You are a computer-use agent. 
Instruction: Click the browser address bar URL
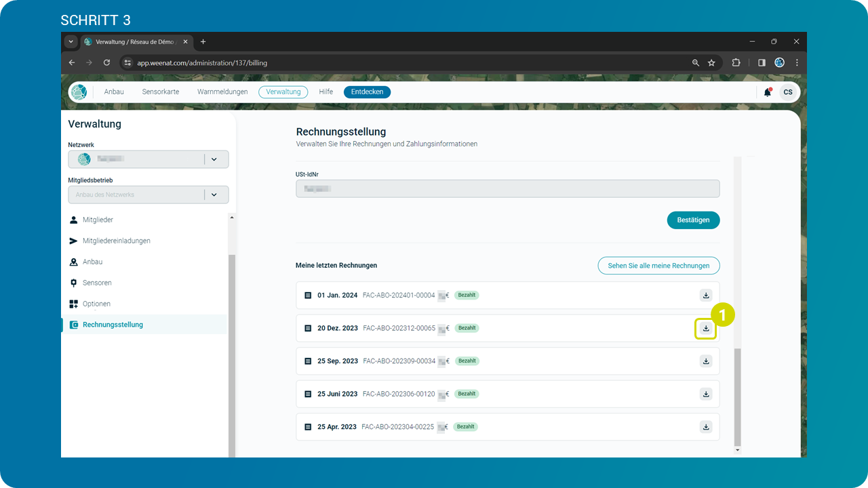tap(202, 63)
